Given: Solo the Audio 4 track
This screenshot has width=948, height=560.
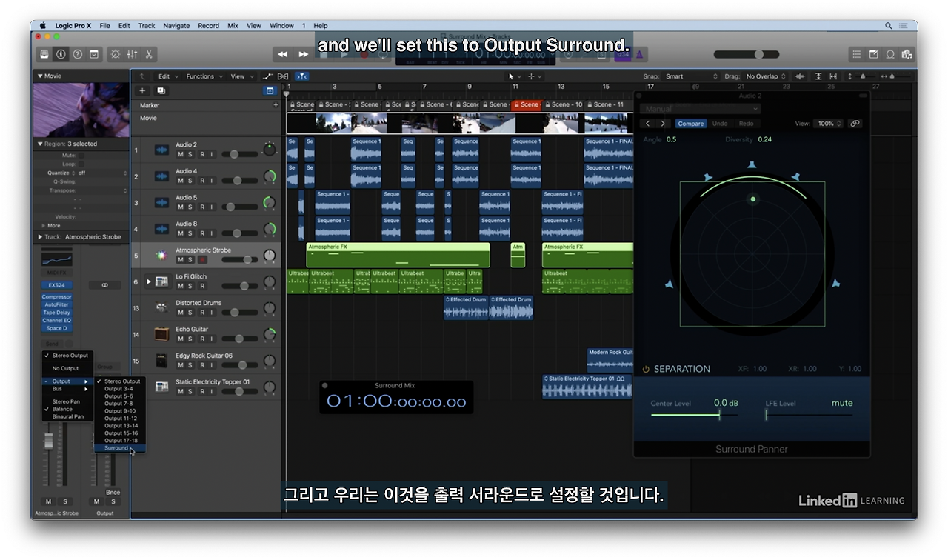Looking at the screenshot, I should (x=190, y=181).
